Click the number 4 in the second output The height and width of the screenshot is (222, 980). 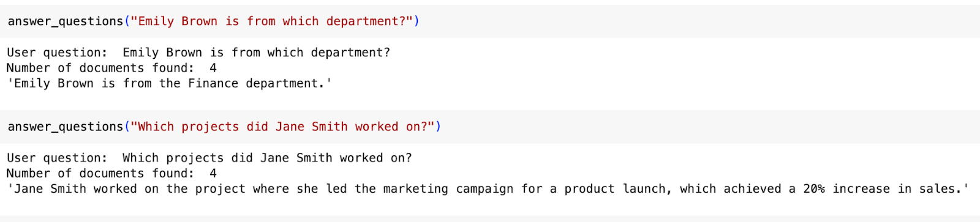pos(213,173)
